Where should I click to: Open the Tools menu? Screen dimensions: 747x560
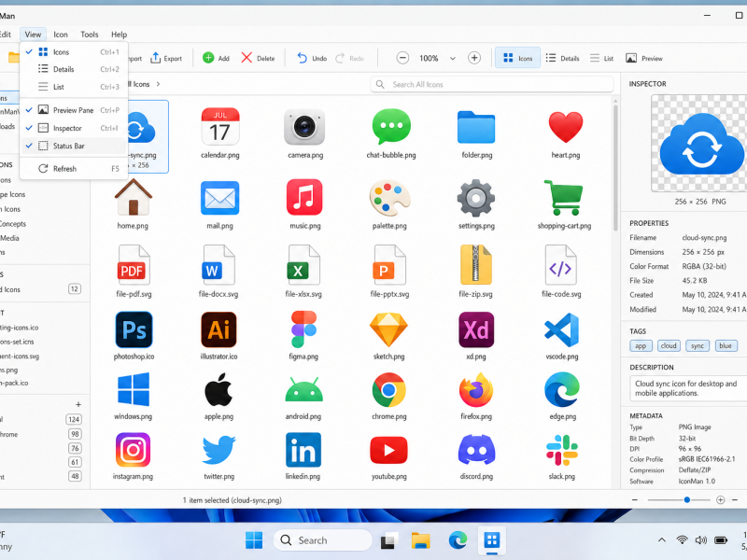click(x=89, y=35)
